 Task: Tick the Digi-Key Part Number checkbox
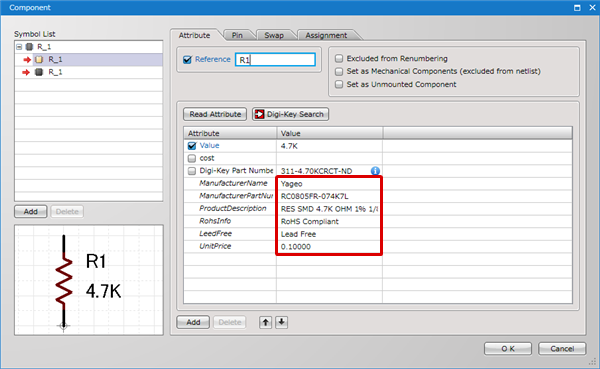192,171
